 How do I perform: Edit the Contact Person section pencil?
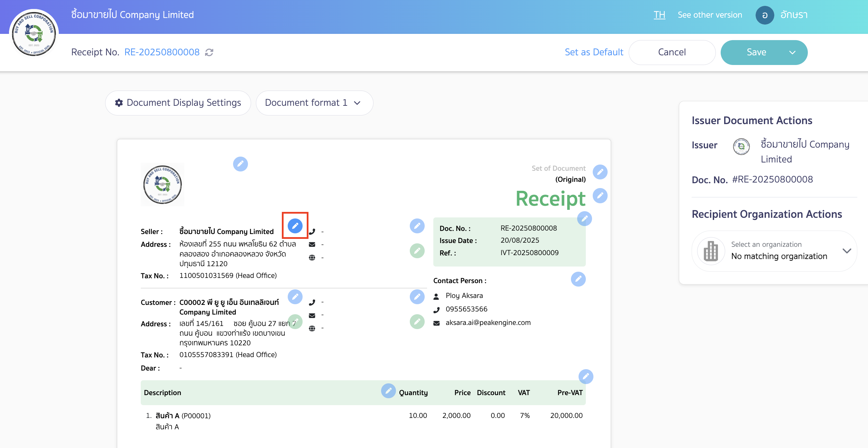point(578,279)
